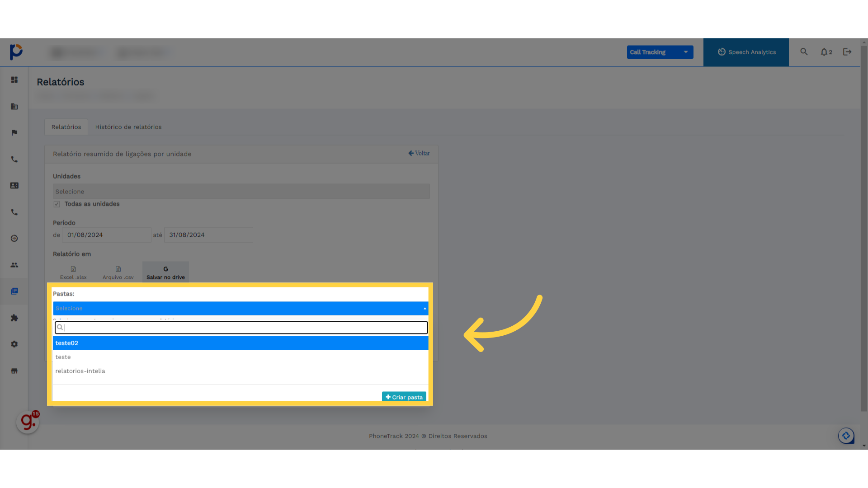
Task: Click the users group icon in sidebar
Action: [14, 265]
